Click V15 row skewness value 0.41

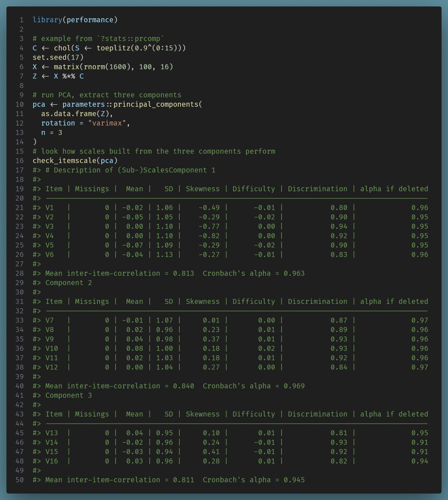pyautogui.click(x=211, y=452)
